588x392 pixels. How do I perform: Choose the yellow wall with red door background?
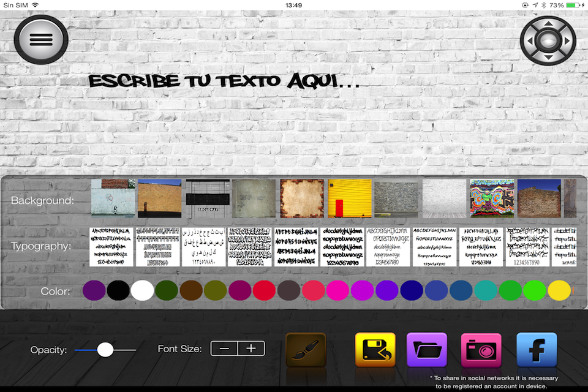pyautogui.click(x=350, y=198)
